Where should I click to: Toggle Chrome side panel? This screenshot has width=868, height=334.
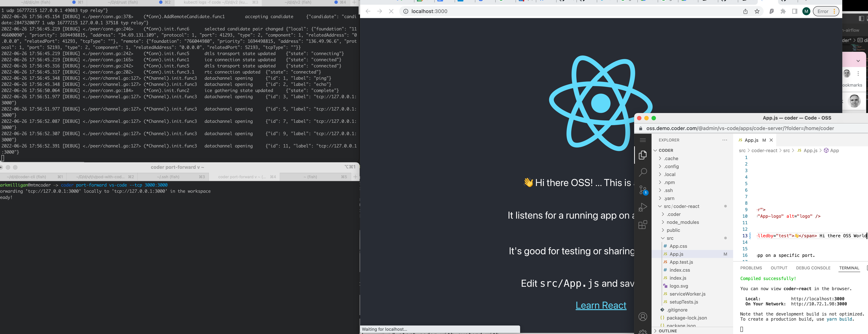[795, 11]
